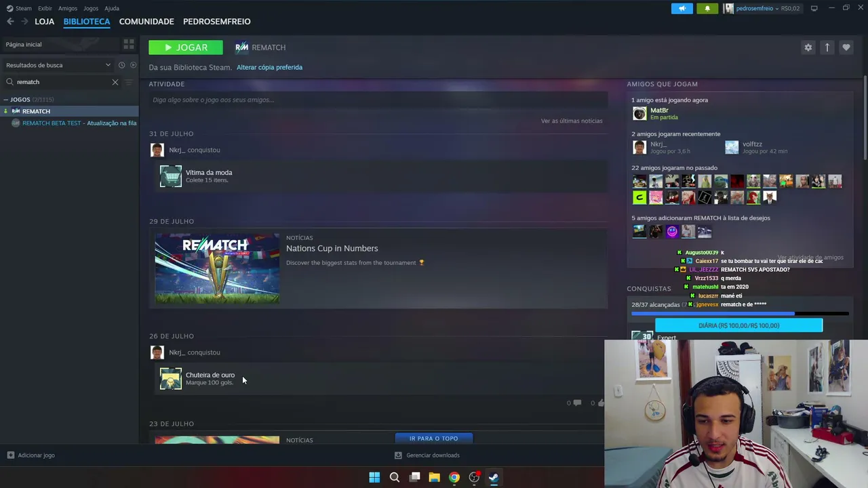Switch library to grid collections view

128,44
